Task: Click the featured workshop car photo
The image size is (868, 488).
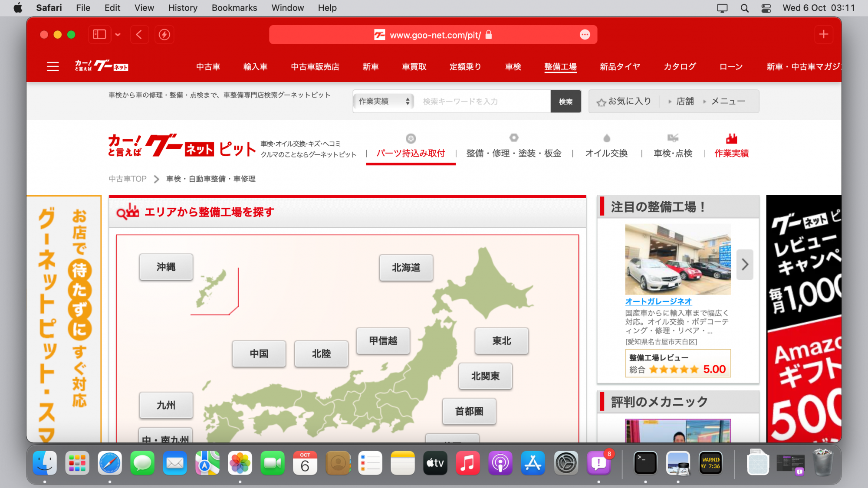Action: [677, 259]
